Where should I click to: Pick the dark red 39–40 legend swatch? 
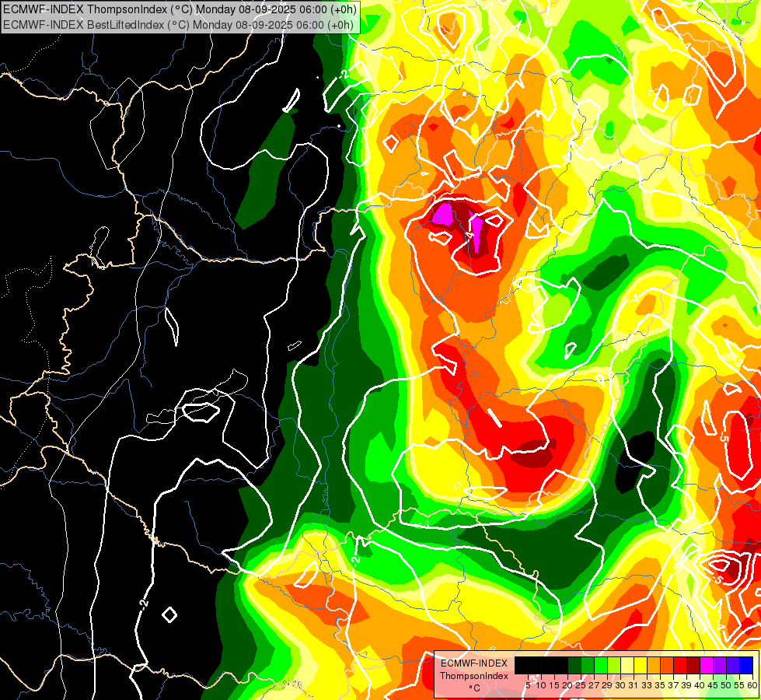point(693,665)
